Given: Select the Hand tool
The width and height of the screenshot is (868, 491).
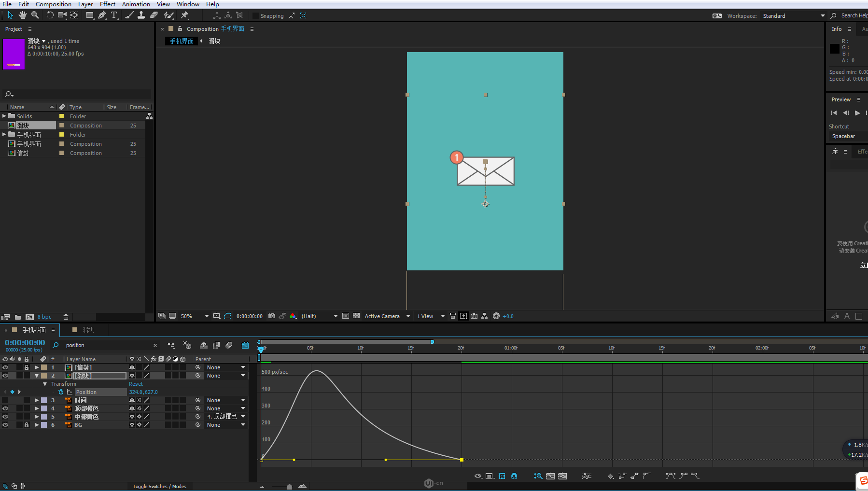Looking at the screenshot, I should [x=22, y=15].
